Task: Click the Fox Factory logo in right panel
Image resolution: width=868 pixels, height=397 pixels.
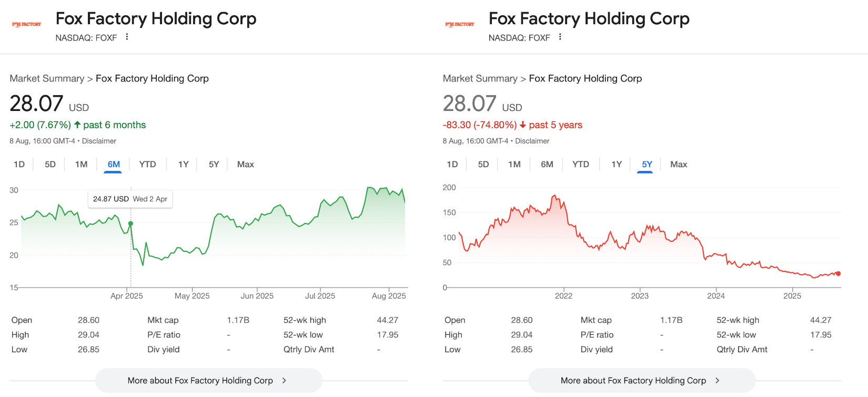Action: (x=459, y=24)
